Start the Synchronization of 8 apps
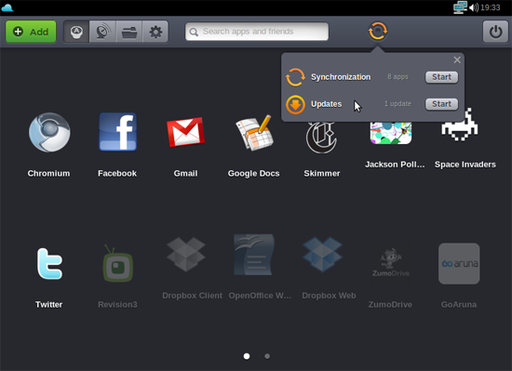 [x=442, y=77]
